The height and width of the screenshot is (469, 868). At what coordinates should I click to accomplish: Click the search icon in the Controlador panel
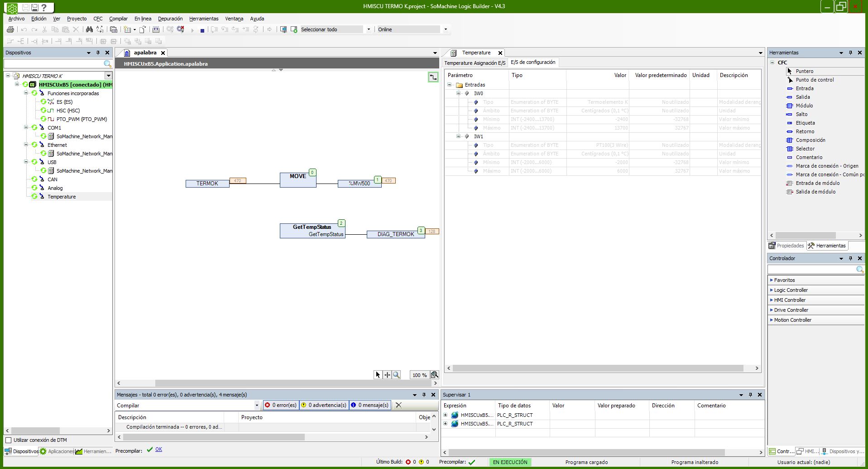860,270
